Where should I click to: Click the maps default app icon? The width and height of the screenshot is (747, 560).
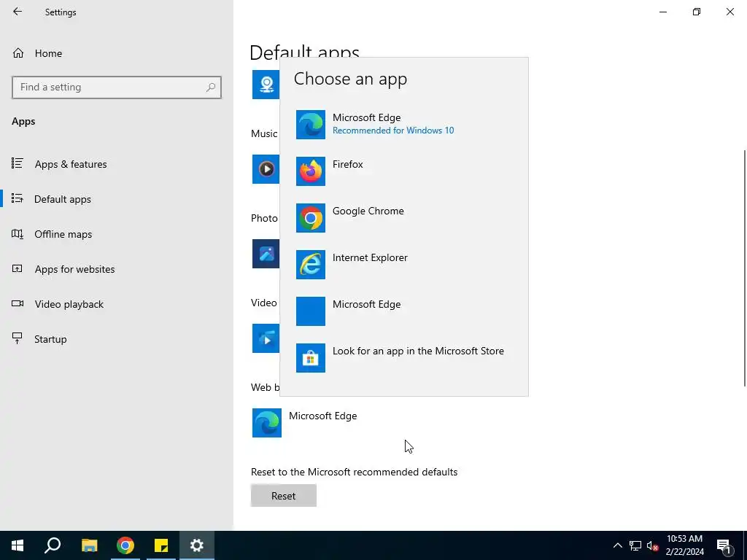266,85
